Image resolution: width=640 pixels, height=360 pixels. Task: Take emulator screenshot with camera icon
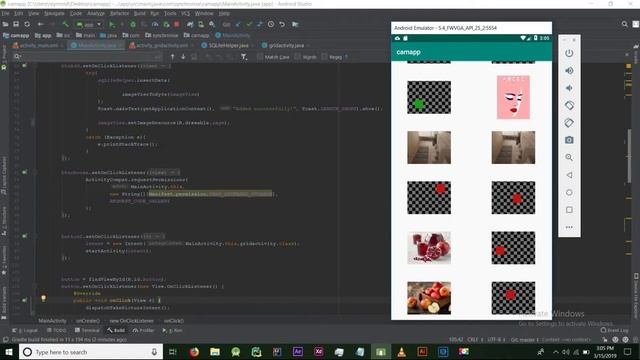click(x=569, y=140)
